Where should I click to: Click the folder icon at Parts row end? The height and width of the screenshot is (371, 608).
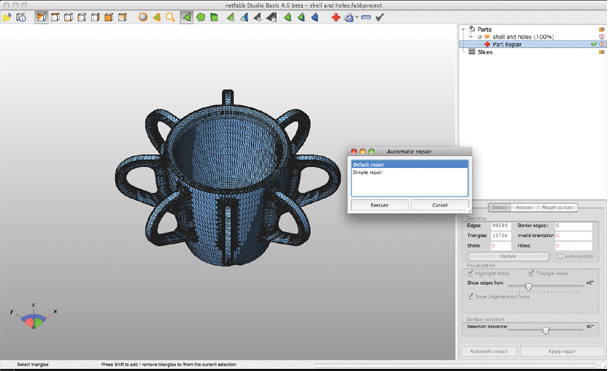[602, 29]
